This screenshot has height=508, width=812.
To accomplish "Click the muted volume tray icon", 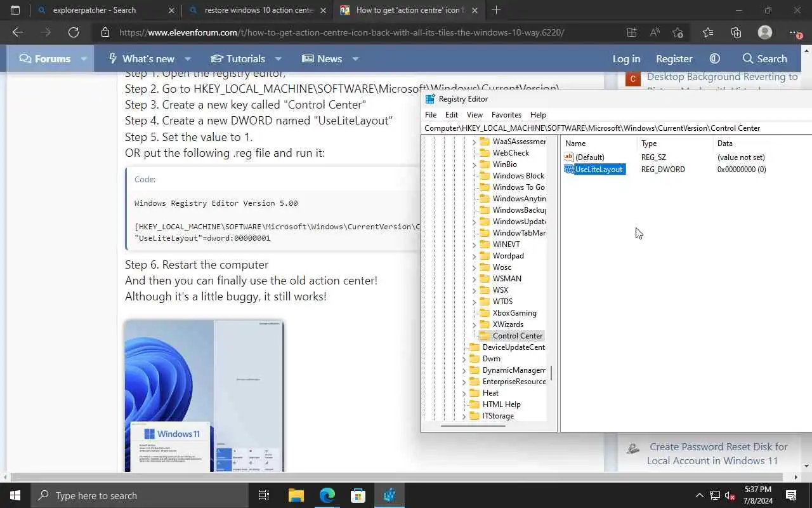I will coord(730,495).
